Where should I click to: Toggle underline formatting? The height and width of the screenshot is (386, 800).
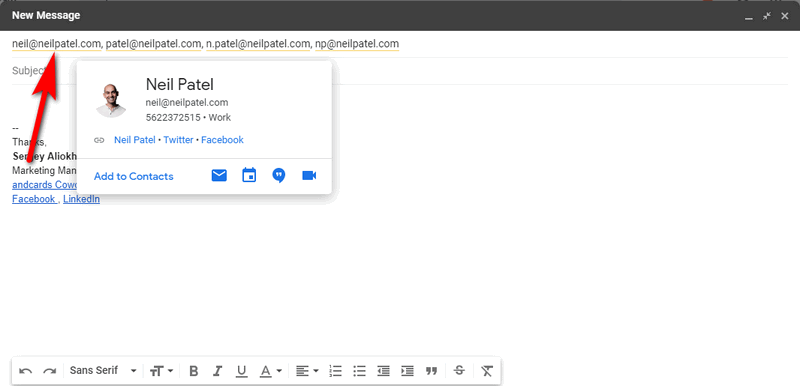click(x=242, y=371)
